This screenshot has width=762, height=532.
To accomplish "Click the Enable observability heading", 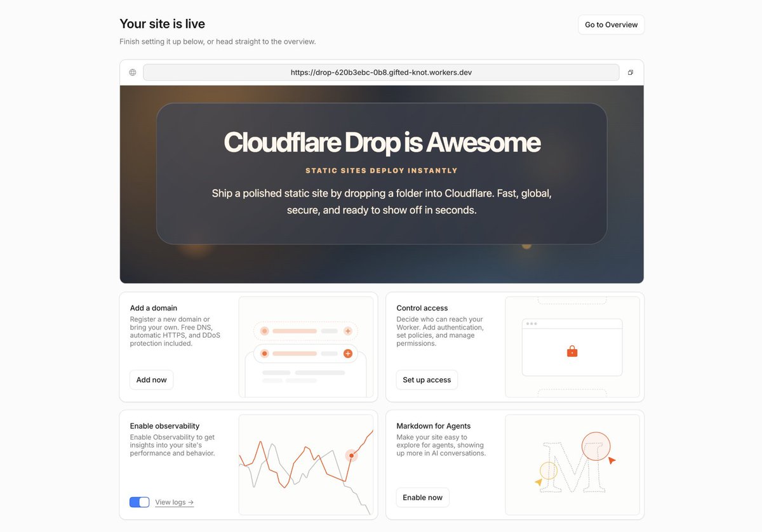I will [164, 426].
